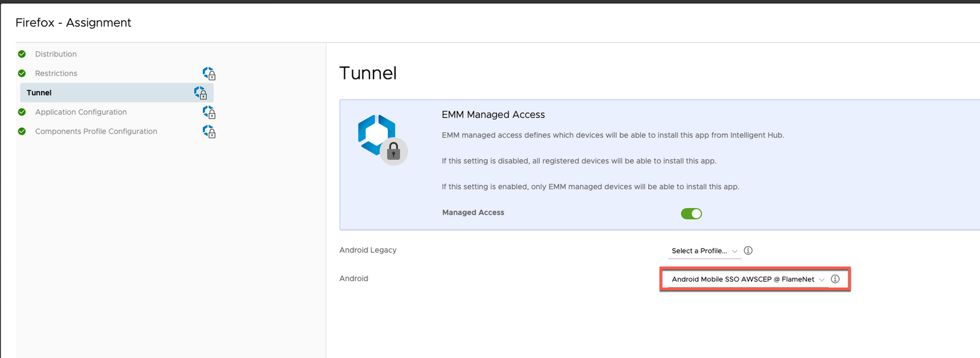Image resolution: width=980 pixels, height=358 pixels.
Task: Click the info icon next to Android Legacy dropdown
Action: point(748,250)
